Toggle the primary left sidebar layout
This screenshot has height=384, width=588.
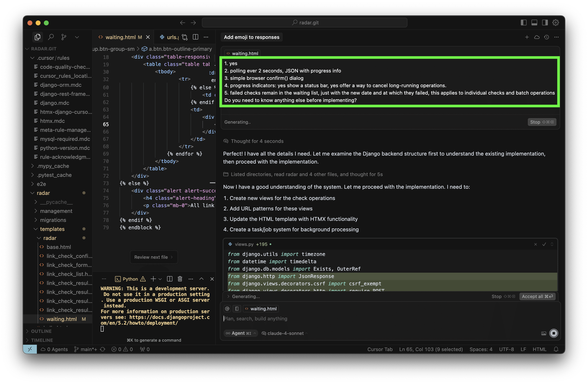[x=524, y=23]
